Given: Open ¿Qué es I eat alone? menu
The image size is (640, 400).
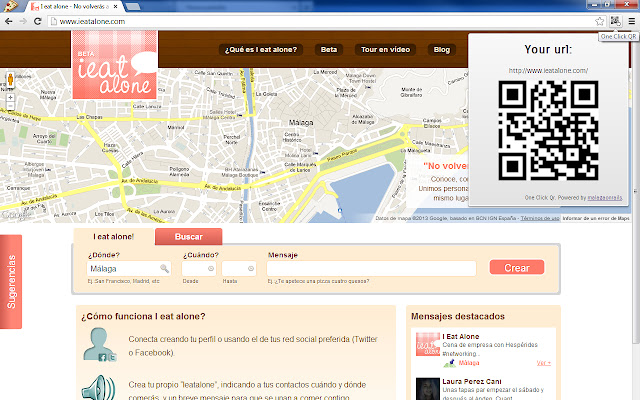Looking at the screenshot, I should tap(261, 49).
